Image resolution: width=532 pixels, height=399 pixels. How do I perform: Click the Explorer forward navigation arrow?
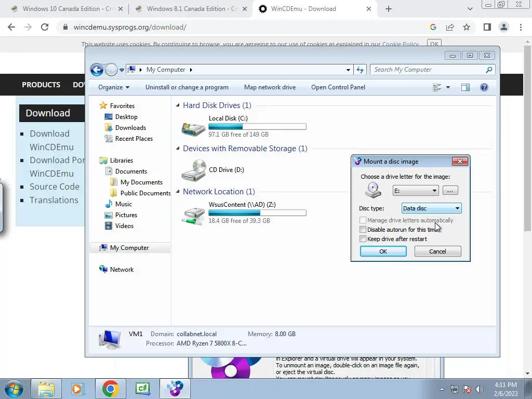pos(111,70)
